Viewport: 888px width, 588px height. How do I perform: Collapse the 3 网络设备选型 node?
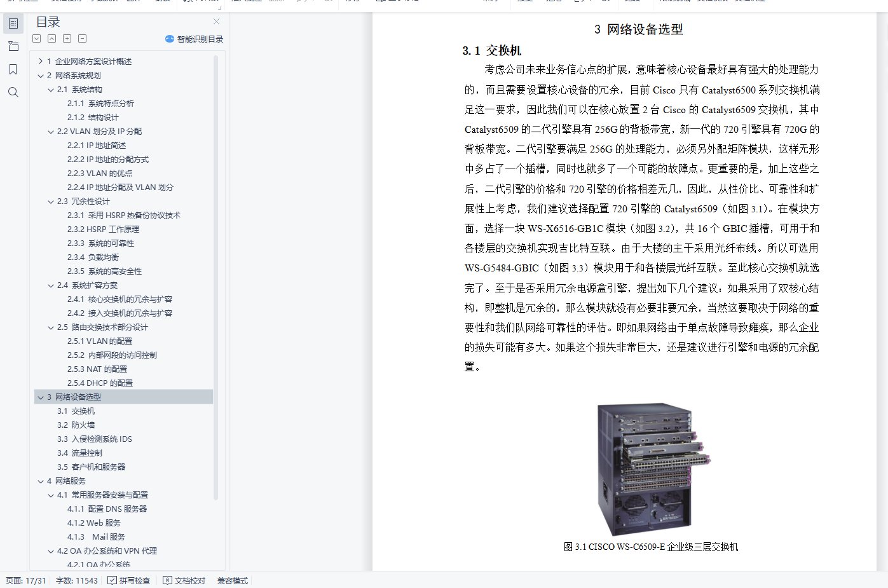point(41,397)
